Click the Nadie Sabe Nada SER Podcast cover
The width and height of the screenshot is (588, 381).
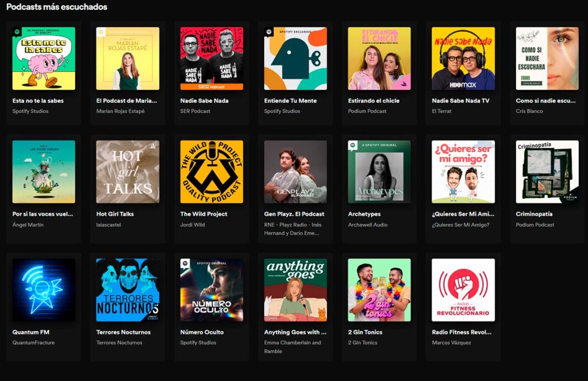click(211, 58)
